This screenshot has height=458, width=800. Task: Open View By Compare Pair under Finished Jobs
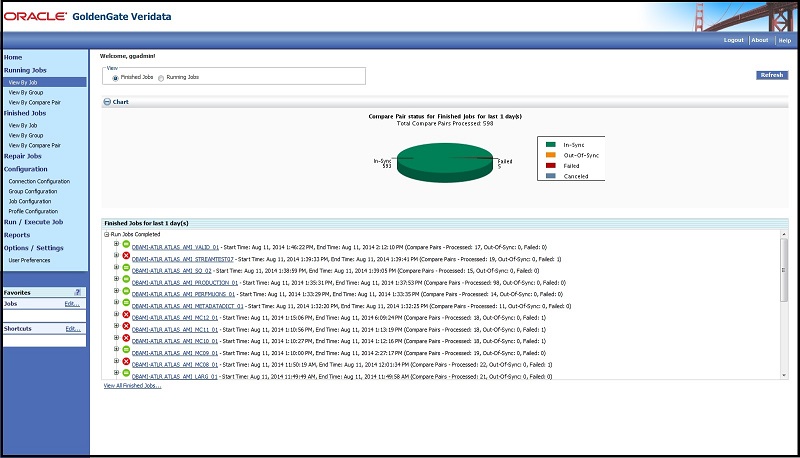point(35,145)
